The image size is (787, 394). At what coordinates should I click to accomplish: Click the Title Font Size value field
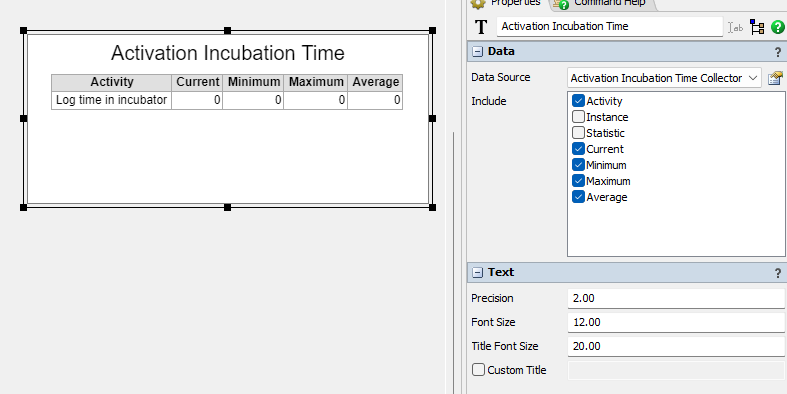pos(677,346)
